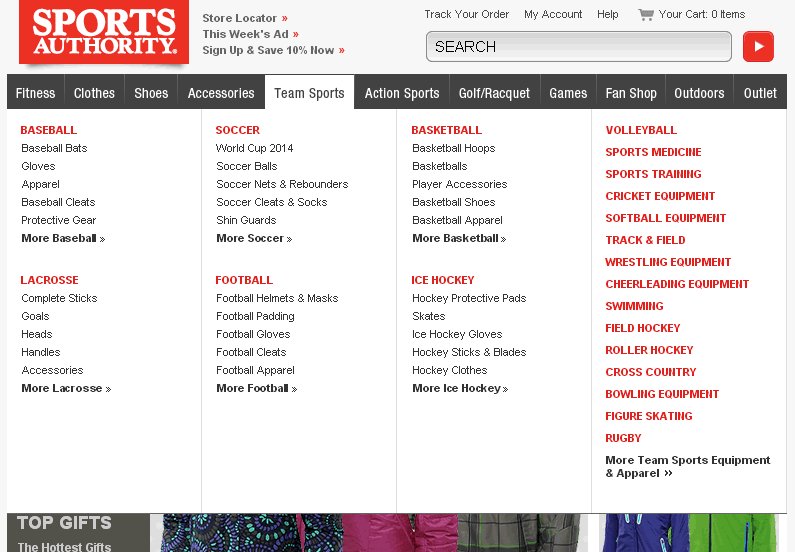Open CRICKET EQUIPMENT category
This screenshot has width=795, height=552.
tap(660, 196)
